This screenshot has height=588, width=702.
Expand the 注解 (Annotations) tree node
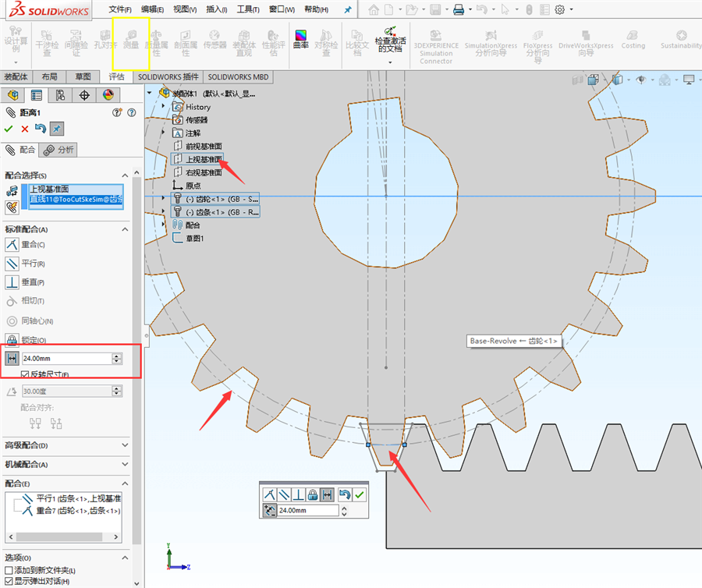click(164, 133)
